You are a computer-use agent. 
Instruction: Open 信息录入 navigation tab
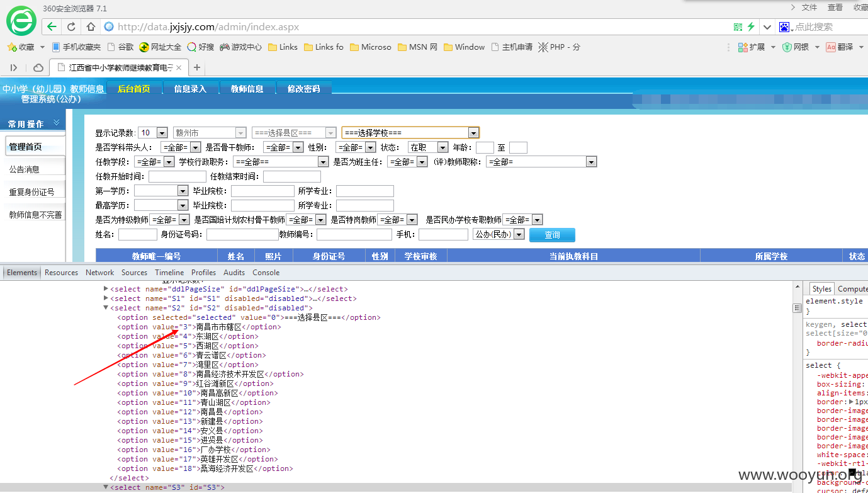tap(190, 89)
